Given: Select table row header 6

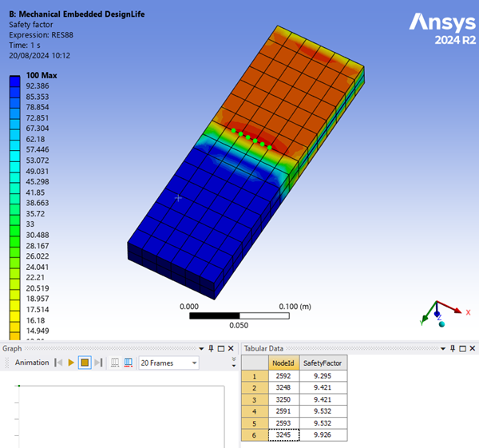Looking at the screenshot, I should tap(255, 435).
